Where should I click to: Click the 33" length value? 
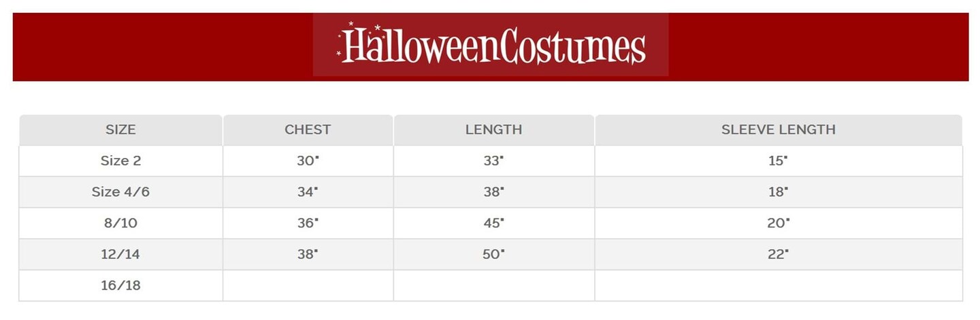[493, 161]
